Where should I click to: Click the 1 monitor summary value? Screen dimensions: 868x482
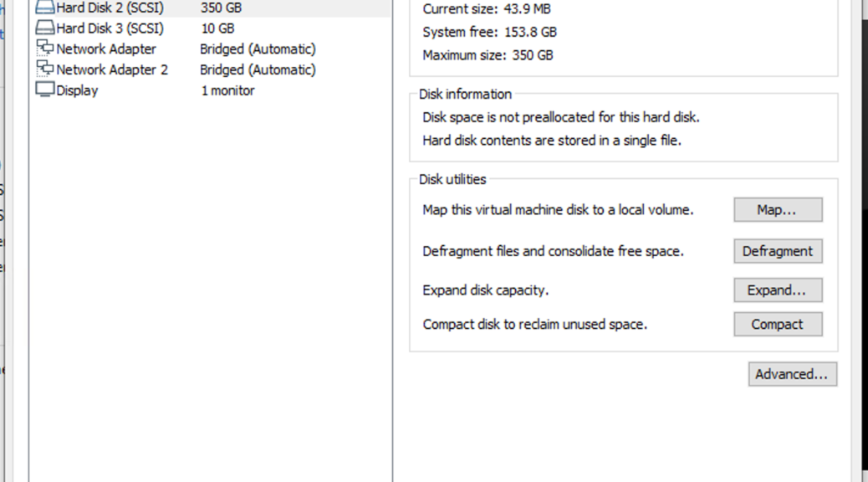click(227, 90)
